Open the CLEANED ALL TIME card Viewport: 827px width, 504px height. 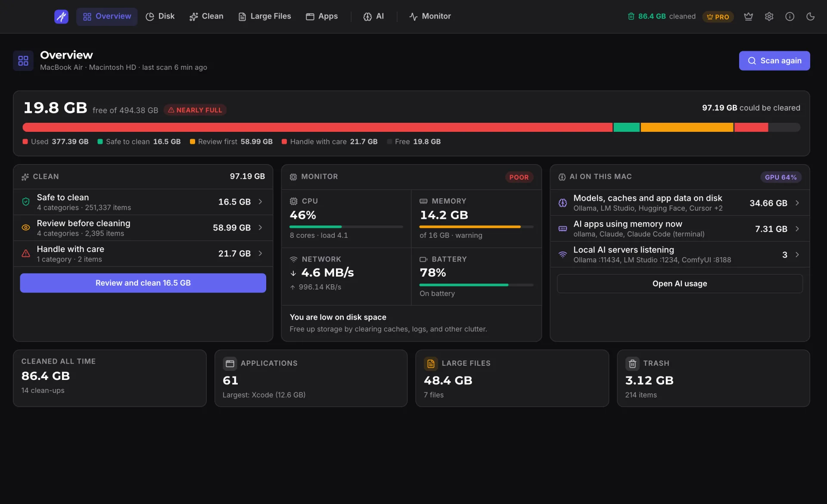click(x=110, y=378)
